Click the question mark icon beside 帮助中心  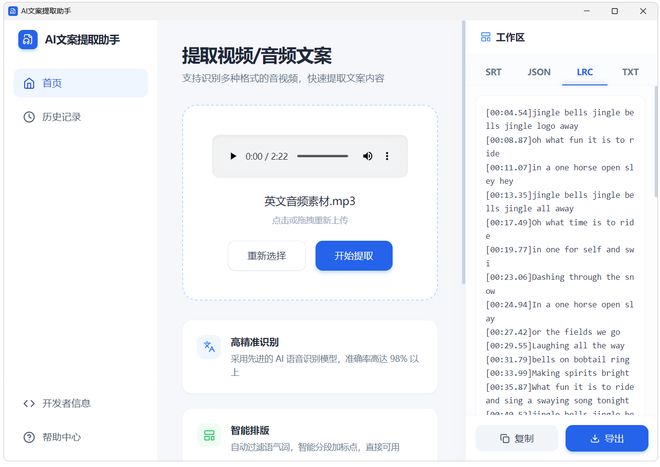tap(29, 437)
